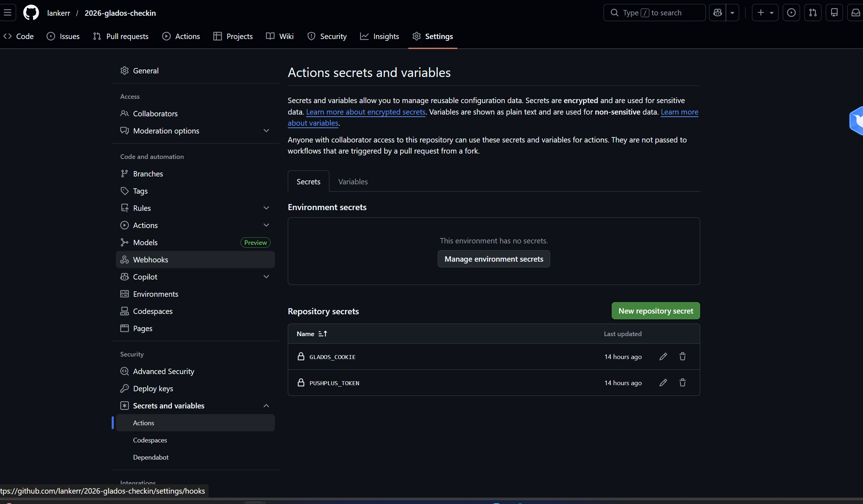Select the Secrets tab
This screenshot has height=504, width=863.
309,181
